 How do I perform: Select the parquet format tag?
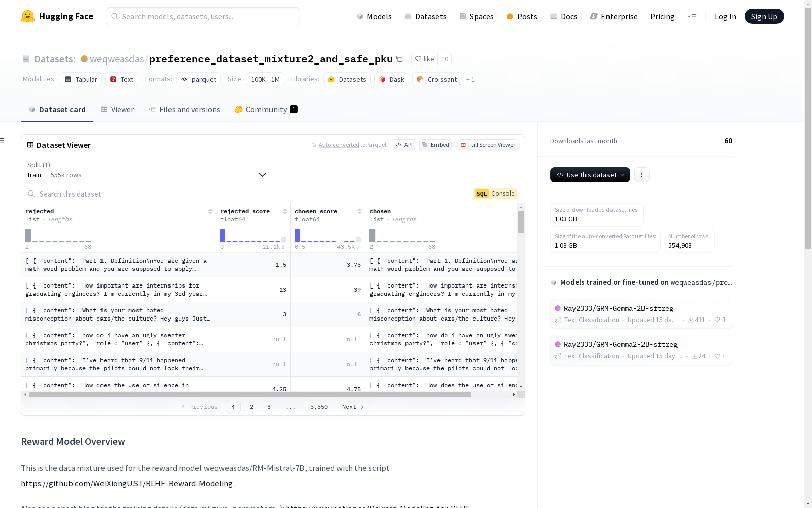198,79
